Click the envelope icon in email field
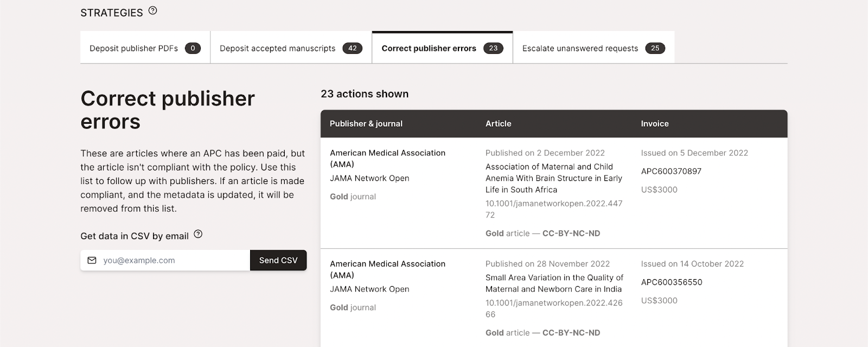This screenshot has width=868, height=347. coord(92,261)
